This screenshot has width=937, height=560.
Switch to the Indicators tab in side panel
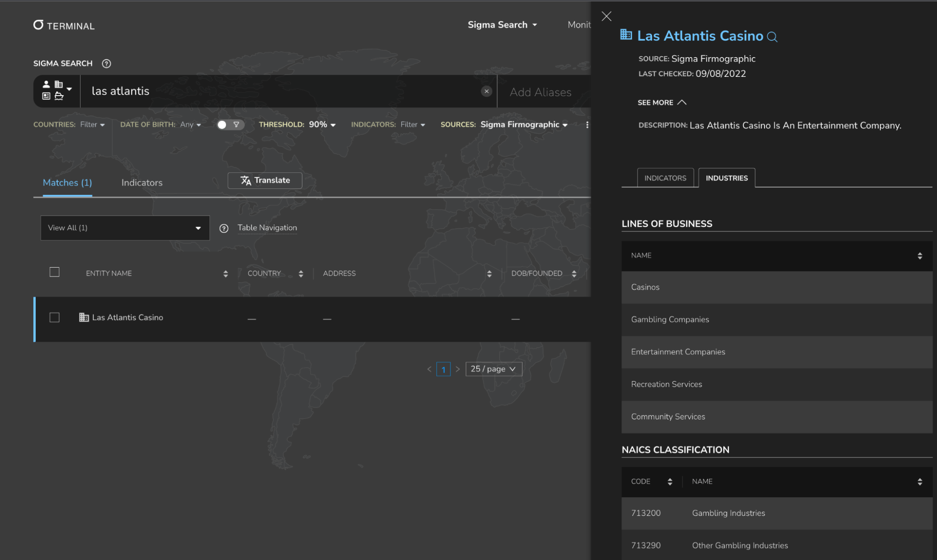tap(665, 178)
